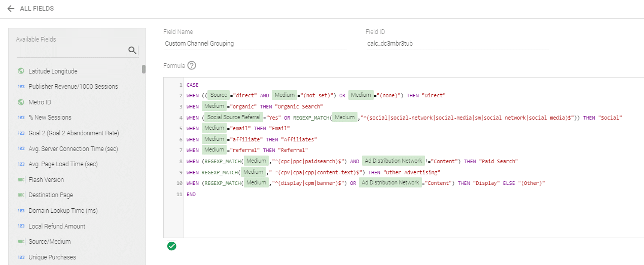
Task: Click the Medium chip on the affiliate line
Action: 214,139
